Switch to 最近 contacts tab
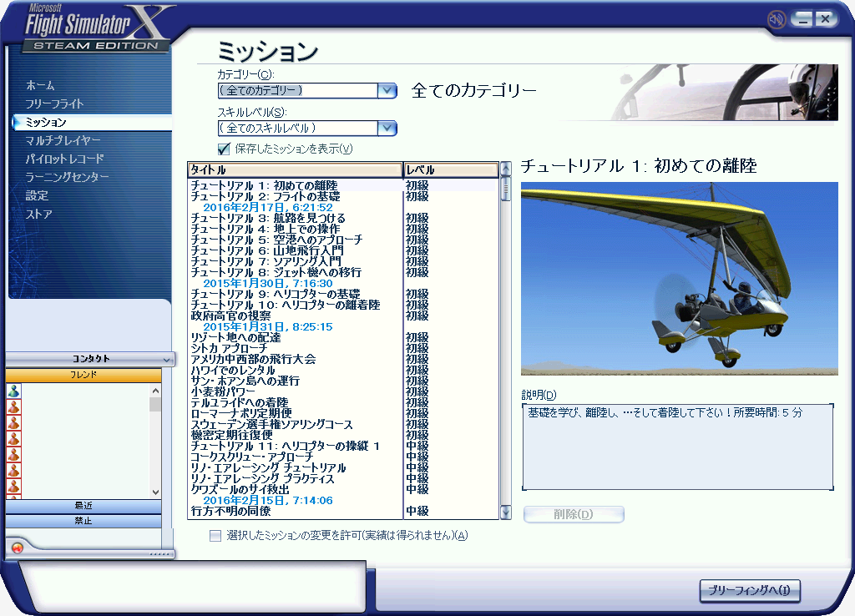855x616 pixels. pyautogui.click(x=83, y=506)
